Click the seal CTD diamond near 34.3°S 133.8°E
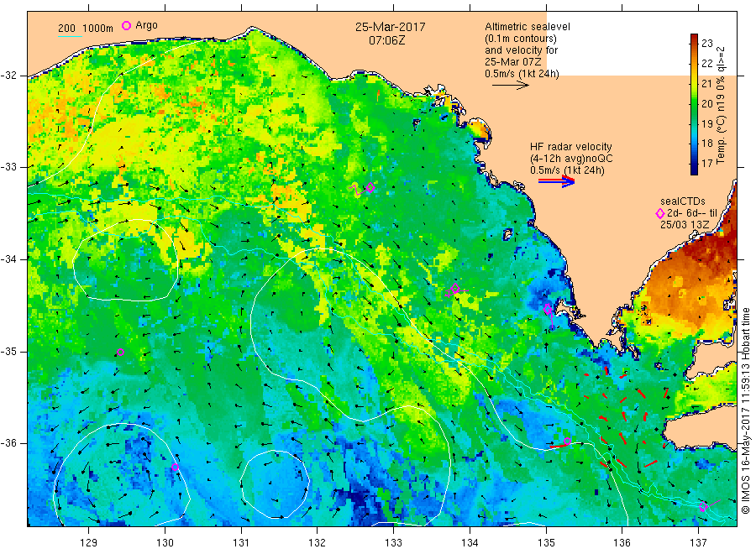The image size is (756, 554). tap(454, 289)
